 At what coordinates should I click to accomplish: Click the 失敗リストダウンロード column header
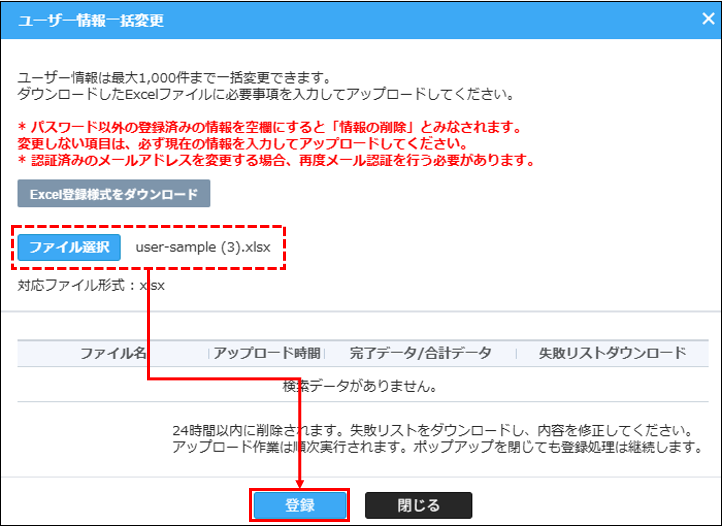(x=612, y=353)
